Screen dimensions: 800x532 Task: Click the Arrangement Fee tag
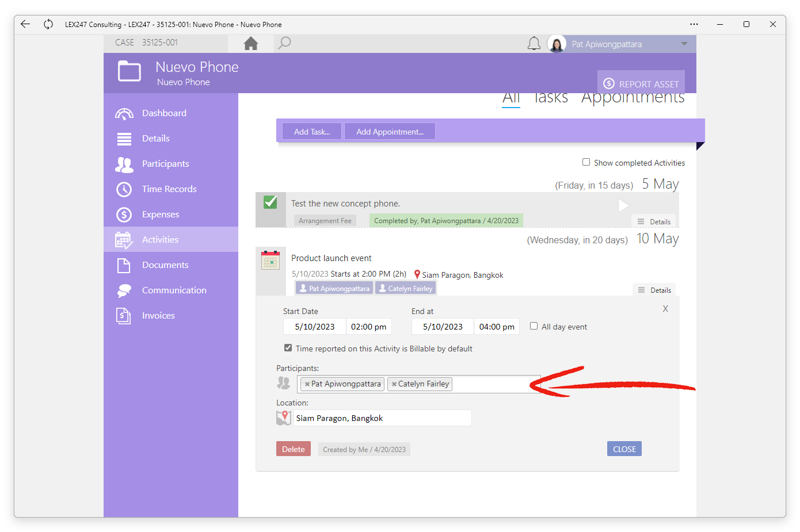pyautogui.click(x=325, y=221)
